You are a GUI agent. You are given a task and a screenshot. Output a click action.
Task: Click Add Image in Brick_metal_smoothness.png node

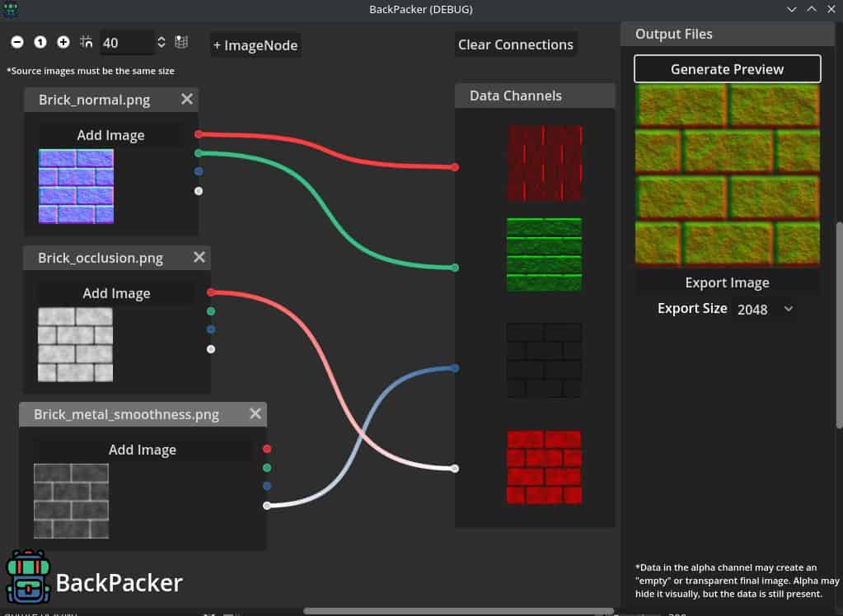[143, 450]
